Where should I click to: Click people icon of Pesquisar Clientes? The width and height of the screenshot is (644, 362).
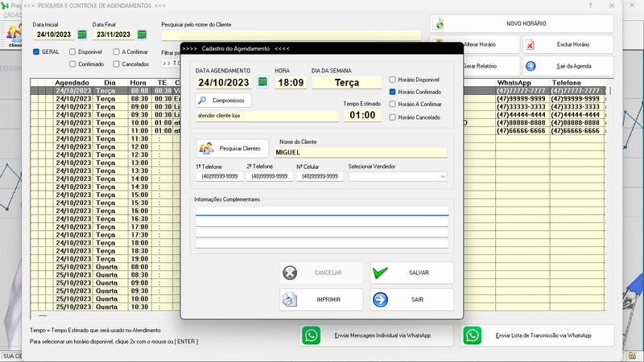206,148
